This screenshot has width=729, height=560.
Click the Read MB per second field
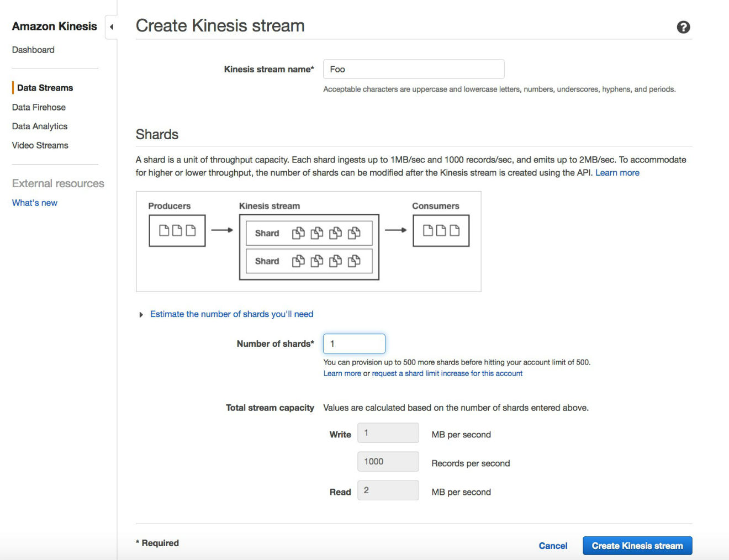388,490
